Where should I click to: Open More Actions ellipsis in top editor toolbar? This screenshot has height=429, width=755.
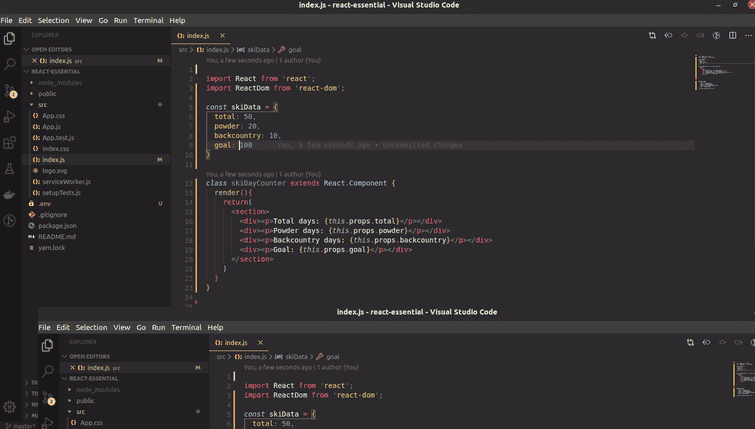pyautogui.click(x=748, y=36)
